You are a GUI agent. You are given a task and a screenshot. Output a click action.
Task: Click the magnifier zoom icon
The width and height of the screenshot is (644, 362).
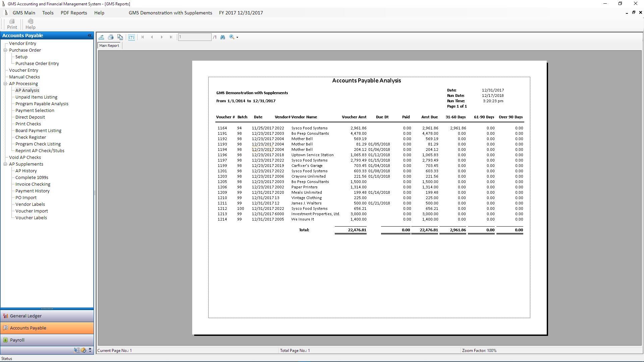tap(232, 37)
